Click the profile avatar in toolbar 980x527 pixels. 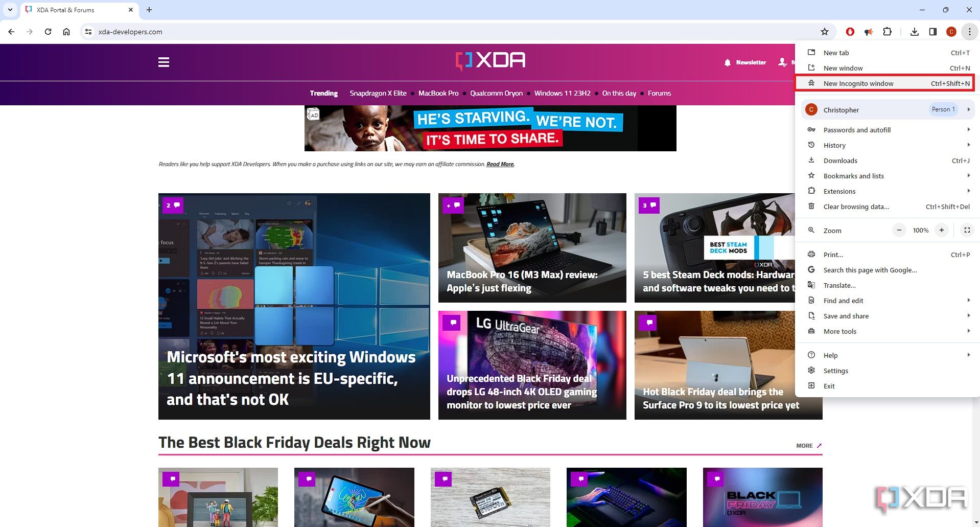pos(951,32)
